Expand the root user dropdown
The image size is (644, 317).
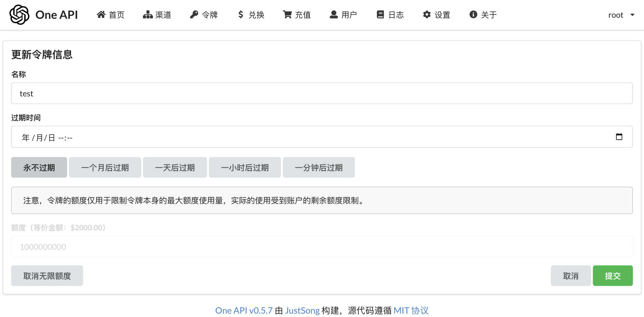(x=621, y=15)
